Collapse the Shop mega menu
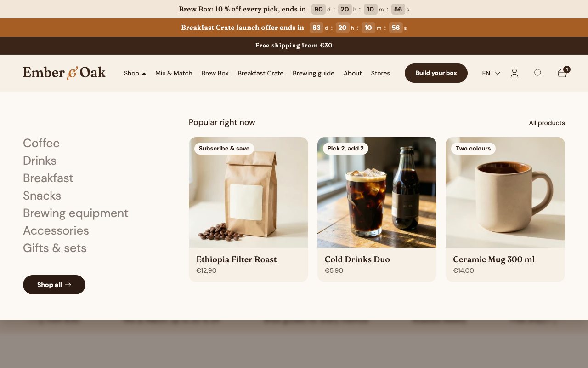This screenshot has width=588, height=368. 135,73
